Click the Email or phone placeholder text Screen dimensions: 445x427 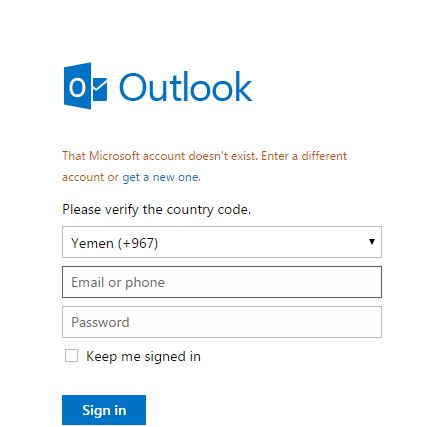pyautogui.click(x=118, y=282)
